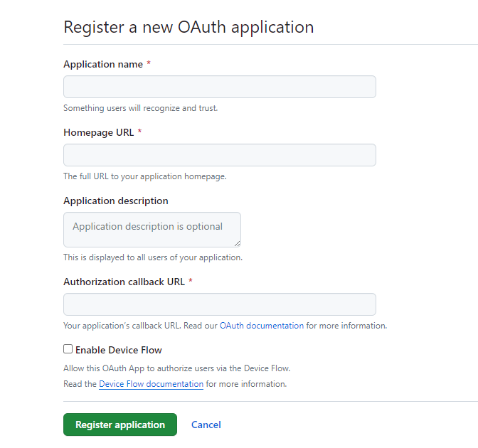The image size is (478, 448).
Task: Focus the Homepage URL text box
Action: pos(219,155)
